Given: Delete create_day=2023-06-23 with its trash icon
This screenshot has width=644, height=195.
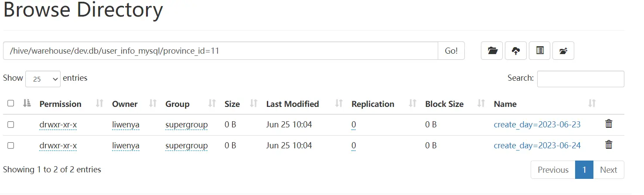Looking at the screenshot, I should click(x=609, y=124).
